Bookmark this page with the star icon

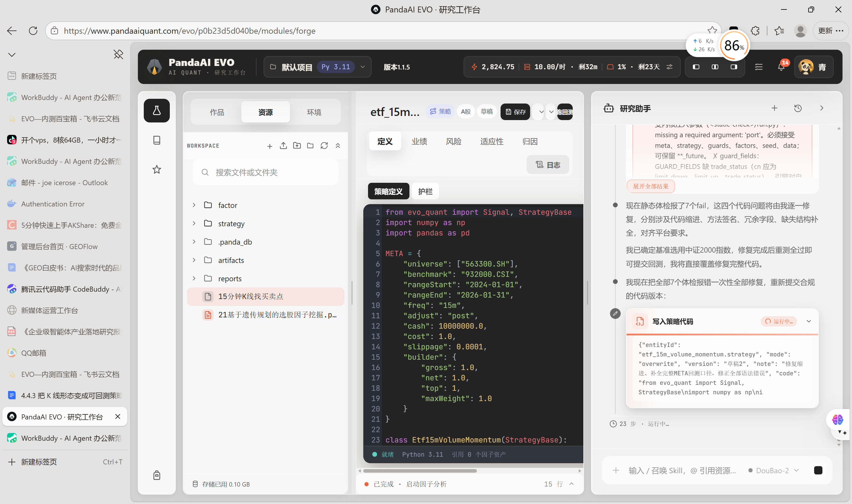pos(712,31)
